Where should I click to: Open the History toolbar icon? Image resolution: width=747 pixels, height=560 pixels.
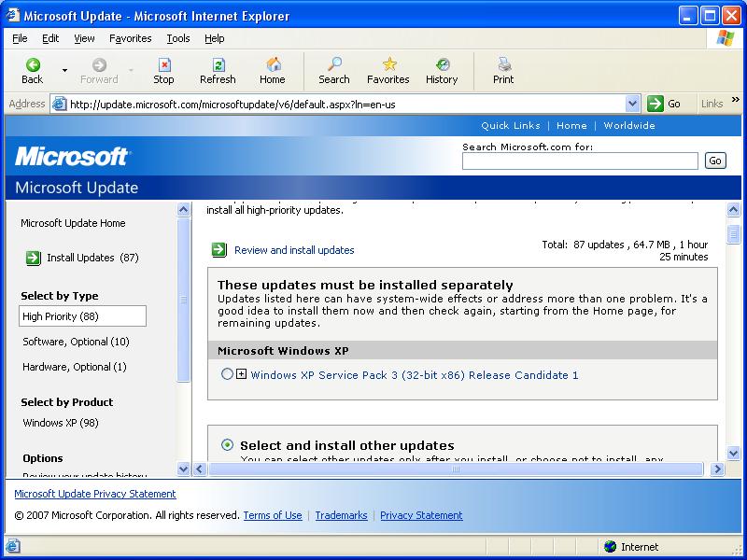point(442,65)
